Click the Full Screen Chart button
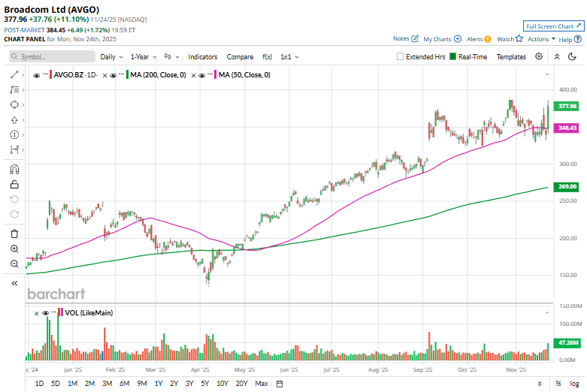 point(553,26)
